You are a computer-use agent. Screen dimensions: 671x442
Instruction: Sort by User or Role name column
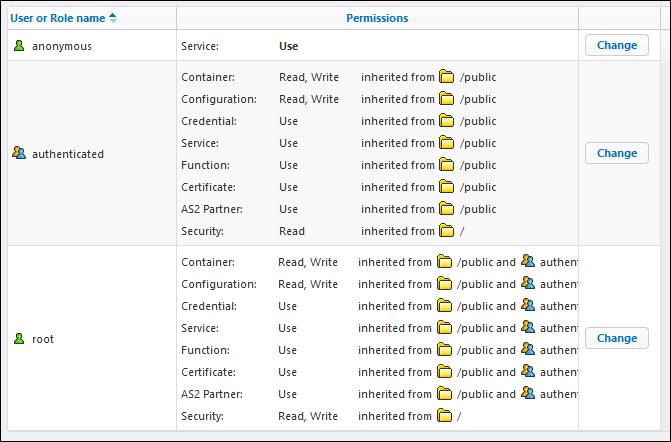point(58,18)
